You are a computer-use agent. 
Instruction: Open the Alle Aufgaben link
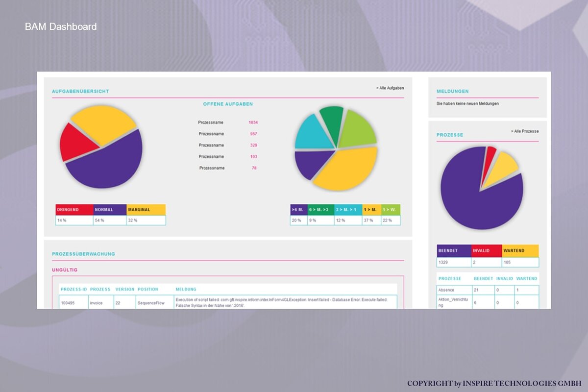[390, 88]
